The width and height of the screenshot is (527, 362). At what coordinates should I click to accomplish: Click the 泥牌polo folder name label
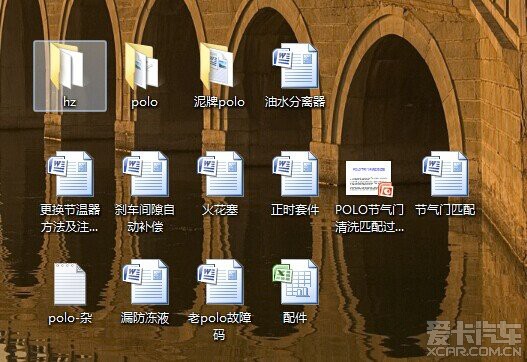[219, 102]
